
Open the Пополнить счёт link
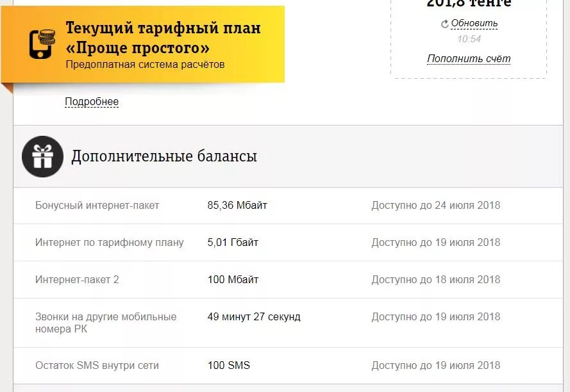click(469, 58)
